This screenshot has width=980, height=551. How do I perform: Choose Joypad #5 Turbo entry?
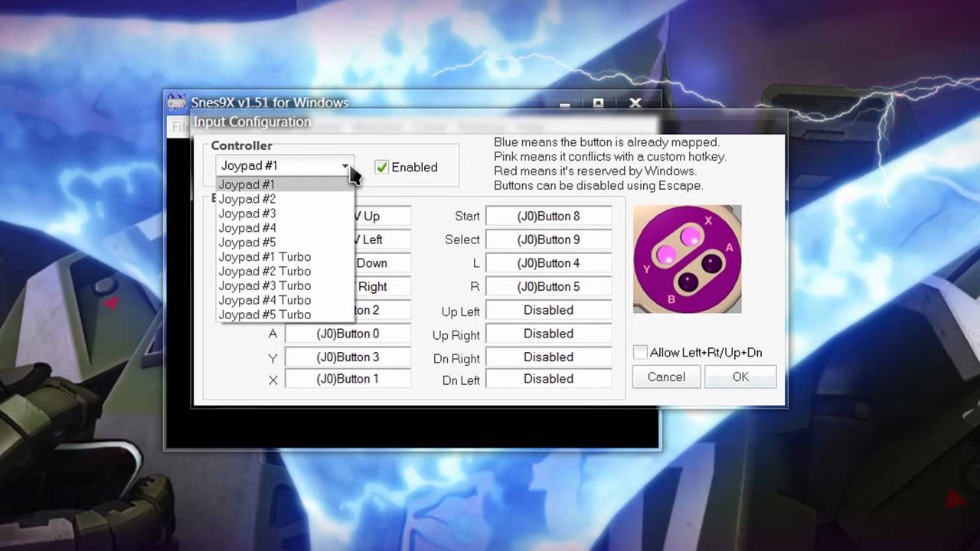(285, 315)
